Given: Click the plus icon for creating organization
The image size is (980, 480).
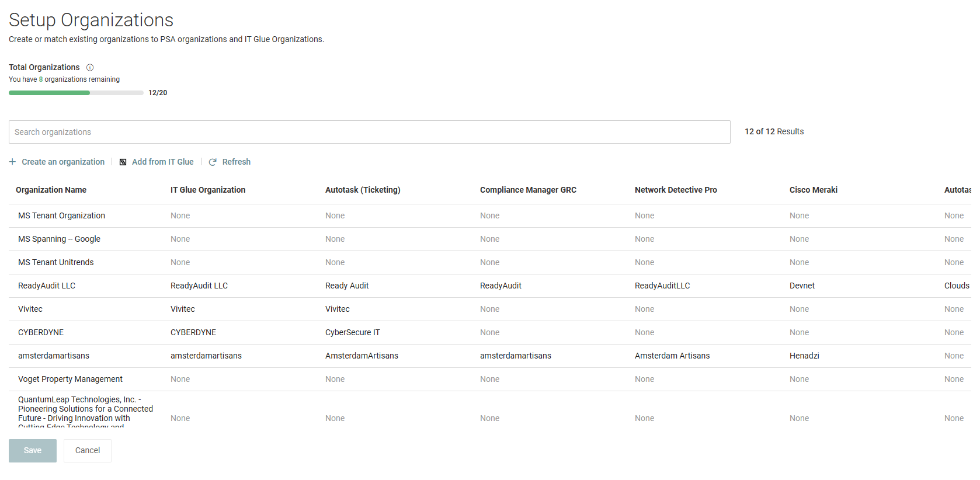Looking at the screenshot, I should [x=12, y=162].
